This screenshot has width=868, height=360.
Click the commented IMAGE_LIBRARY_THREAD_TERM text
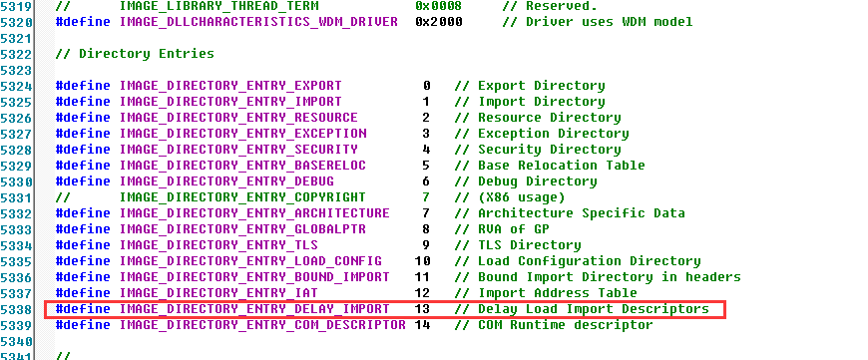(x=218, y=7)
